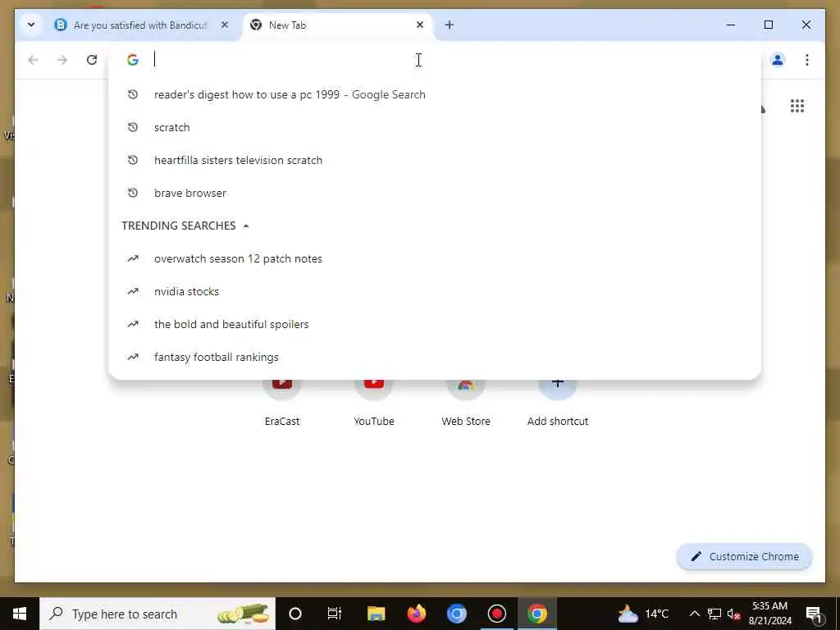Open Task View on the taskbar
The width and height of the screenshot is (840, 630).
[335, 614]
